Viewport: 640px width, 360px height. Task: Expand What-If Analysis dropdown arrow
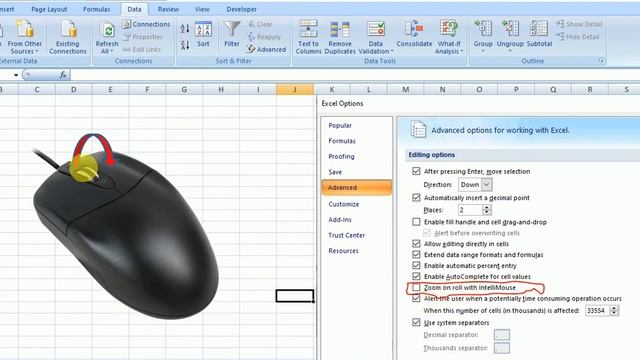tap(462, 51)
